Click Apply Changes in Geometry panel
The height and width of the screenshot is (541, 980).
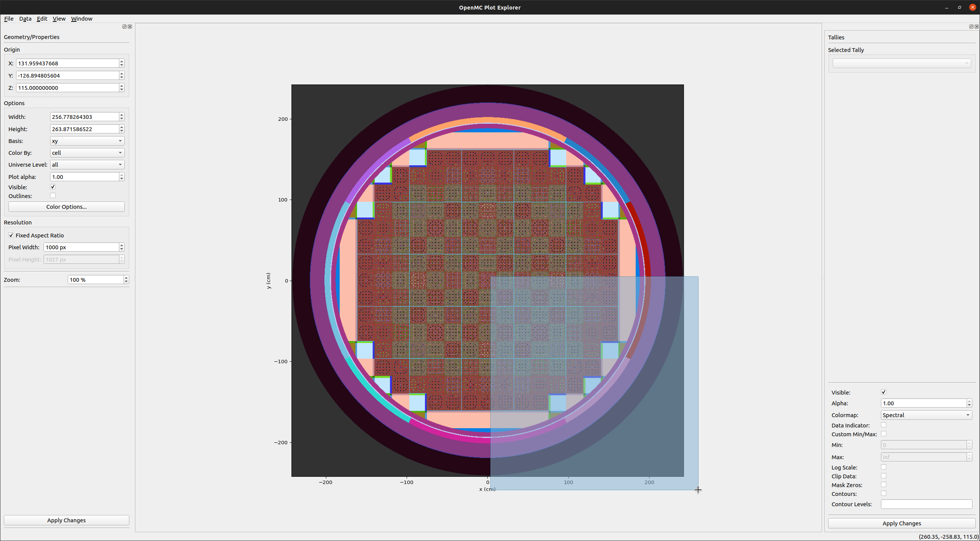(x=66, y=520)
